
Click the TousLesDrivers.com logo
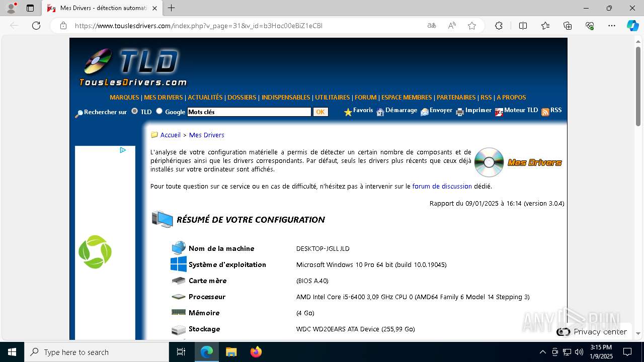pyautogui.click(x=133, y=67)
